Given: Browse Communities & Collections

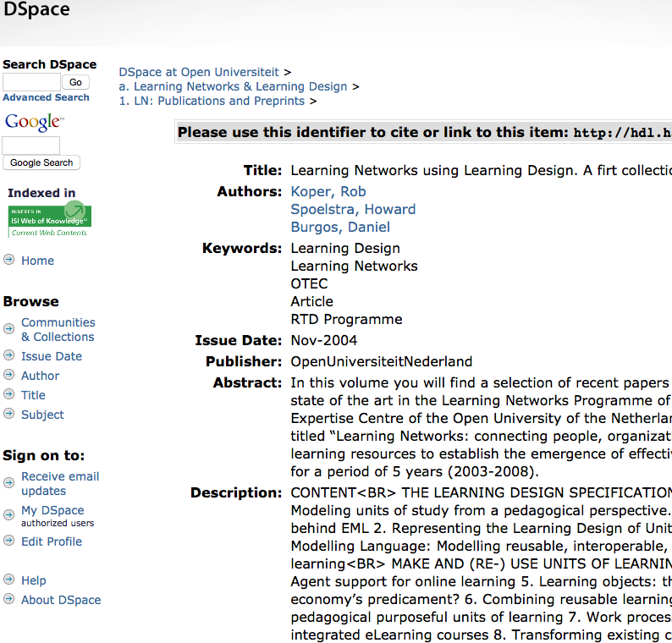Looking at the screenshot, I should pyautogui.click(x=58, y=329).
